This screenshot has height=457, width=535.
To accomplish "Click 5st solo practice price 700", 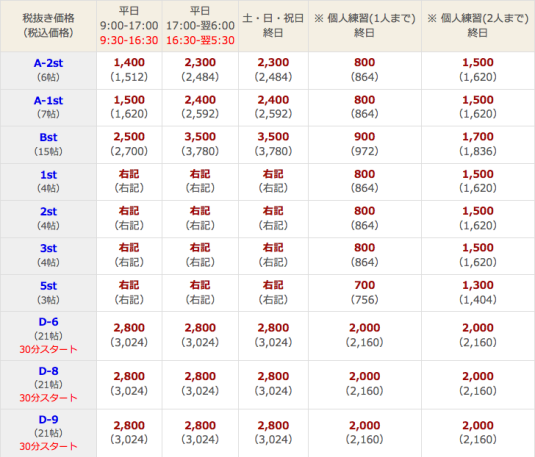I will coord(365,285).
